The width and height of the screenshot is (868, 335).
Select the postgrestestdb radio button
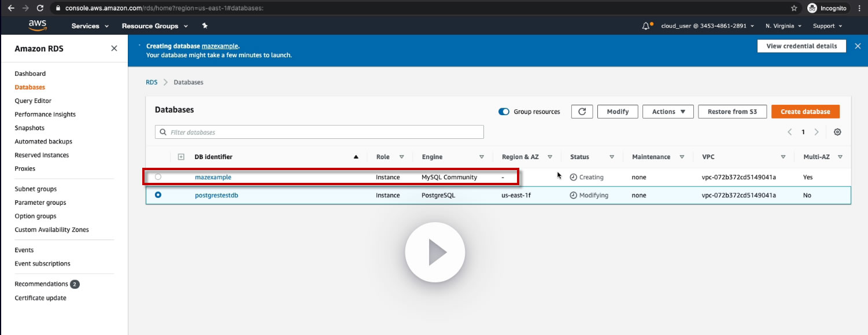(x=158, y=195)
